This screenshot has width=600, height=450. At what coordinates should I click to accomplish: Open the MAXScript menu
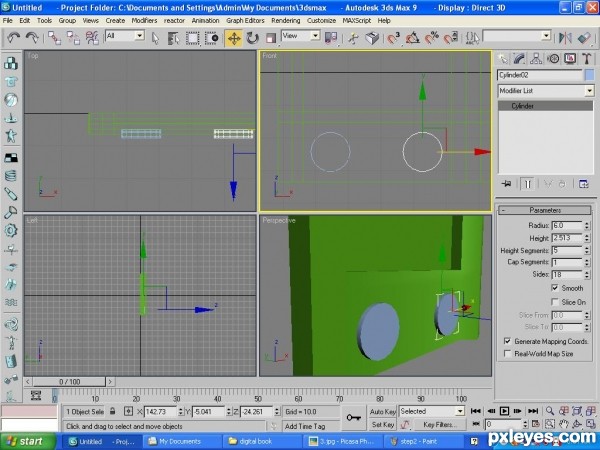(x=357, y=21)
